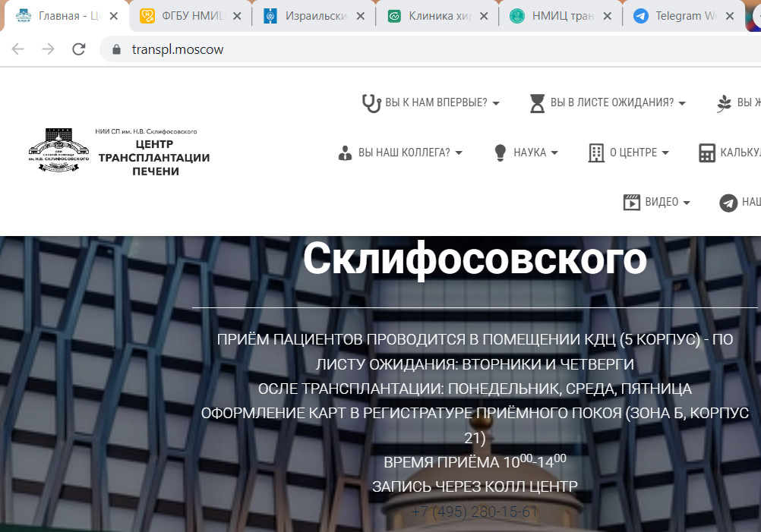Viewport: 761px width, 532px height.
Task: Click the Sklifosovsky institute emblem logo
Action: click(x=58, y=150)
